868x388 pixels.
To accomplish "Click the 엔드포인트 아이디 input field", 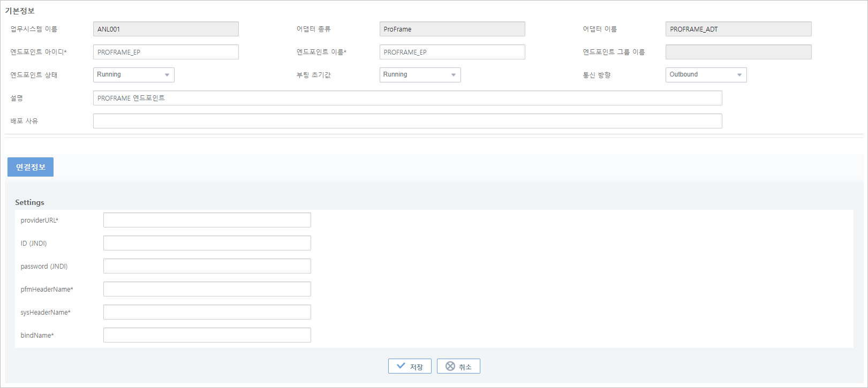I will pyautogui.click(x=166, y=52).
